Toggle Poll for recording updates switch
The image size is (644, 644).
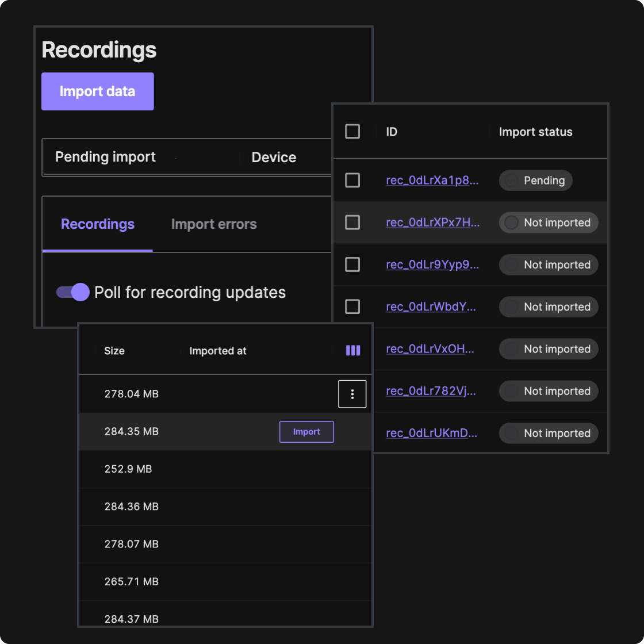(x=73, y=292)
